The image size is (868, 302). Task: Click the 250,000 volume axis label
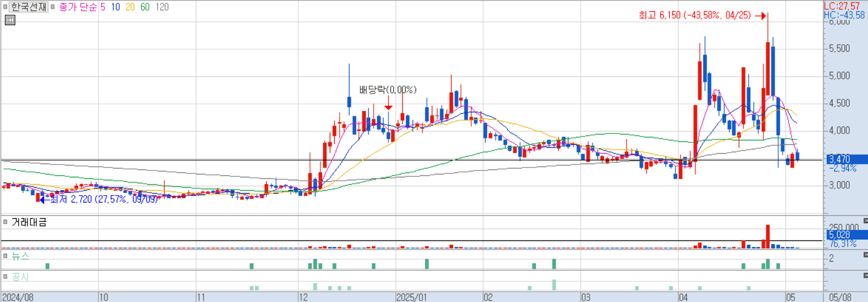click(x=844, y=228)
